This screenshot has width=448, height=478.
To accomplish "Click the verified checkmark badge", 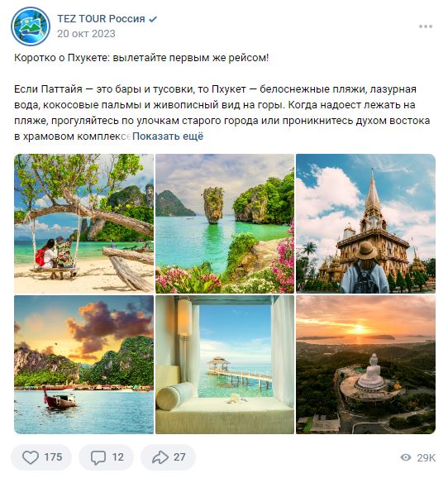I will click(x=153, y=19).
